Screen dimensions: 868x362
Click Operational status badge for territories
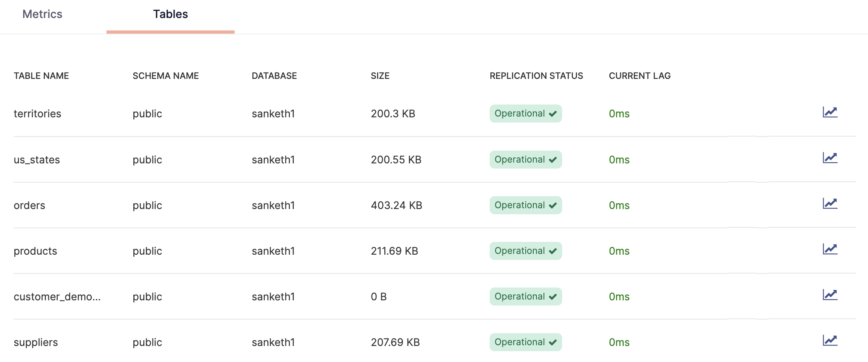525,114
